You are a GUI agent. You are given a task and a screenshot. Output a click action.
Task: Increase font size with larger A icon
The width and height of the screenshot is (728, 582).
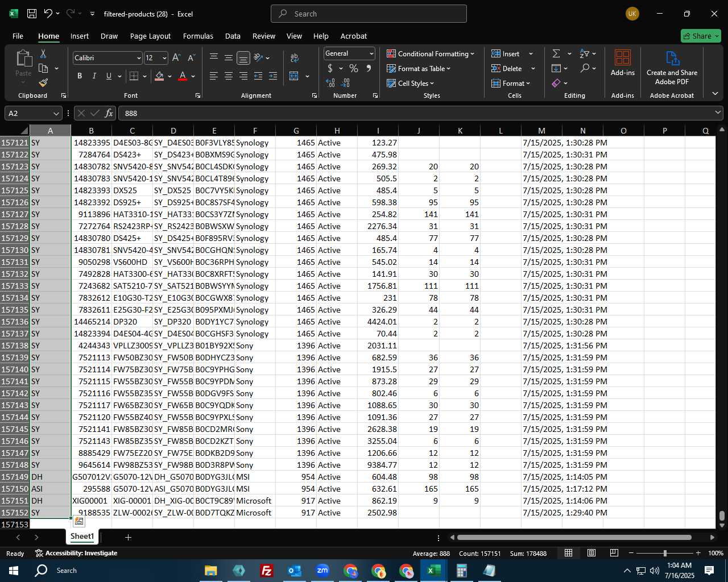(x=176, y=58)
